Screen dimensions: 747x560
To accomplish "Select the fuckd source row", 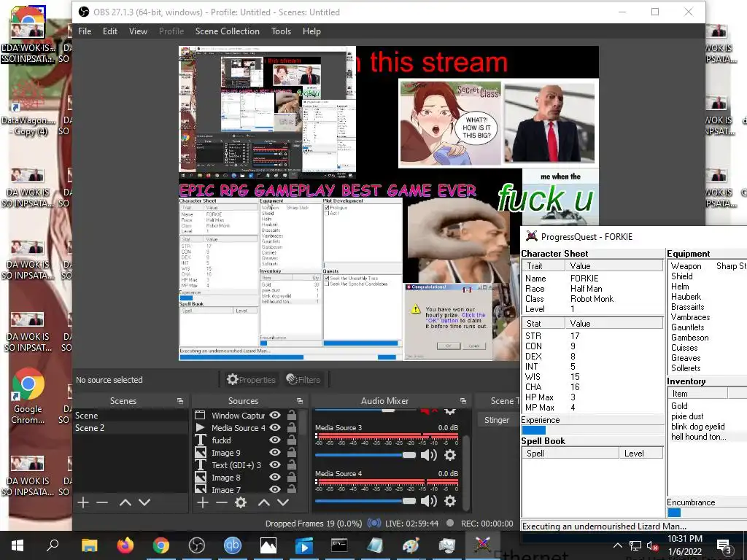I will tap(246, 440).
